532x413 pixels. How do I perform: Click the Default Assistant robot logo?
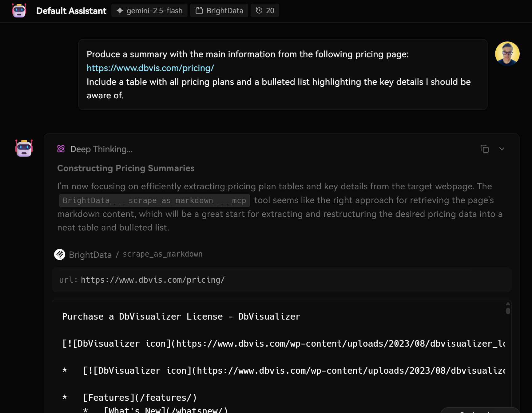click(19, 10)
